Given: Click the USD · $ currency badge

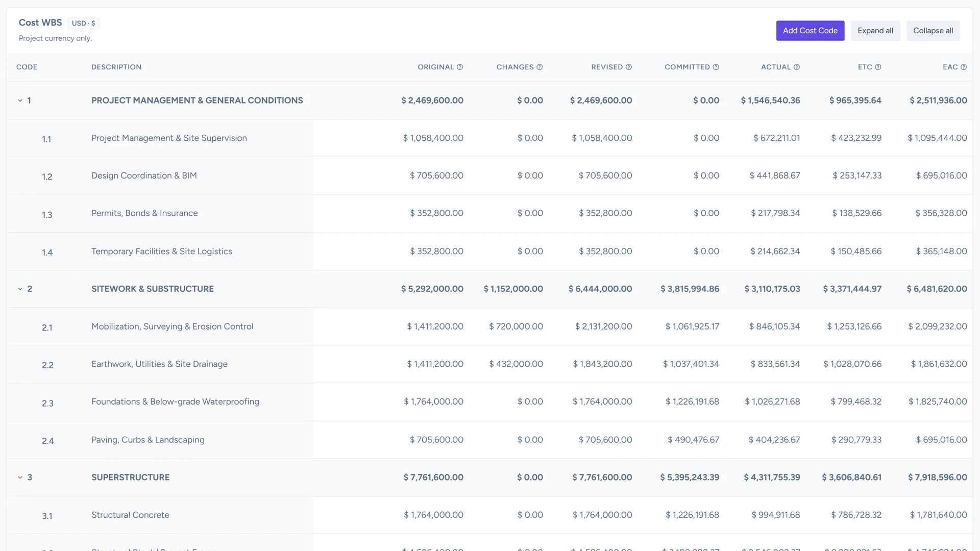Looking at the screenshot, I should click(x=83, y=23).
